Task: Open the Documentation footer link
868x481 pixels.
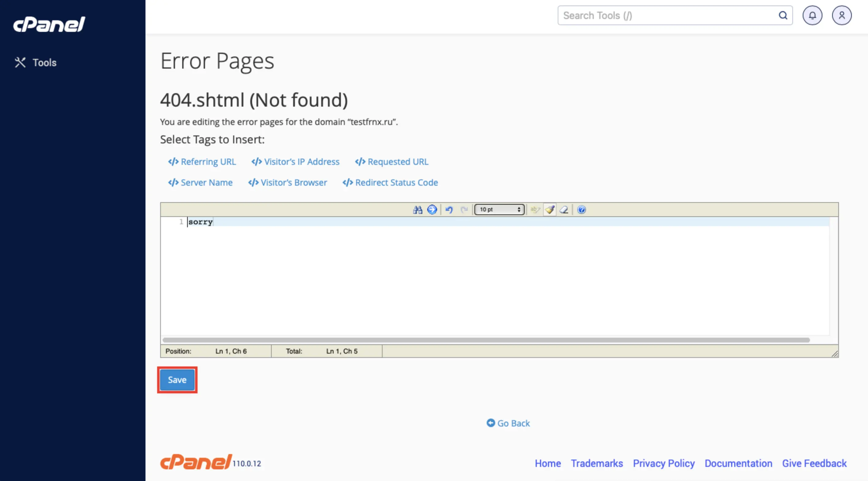Action: pos(738,464)
